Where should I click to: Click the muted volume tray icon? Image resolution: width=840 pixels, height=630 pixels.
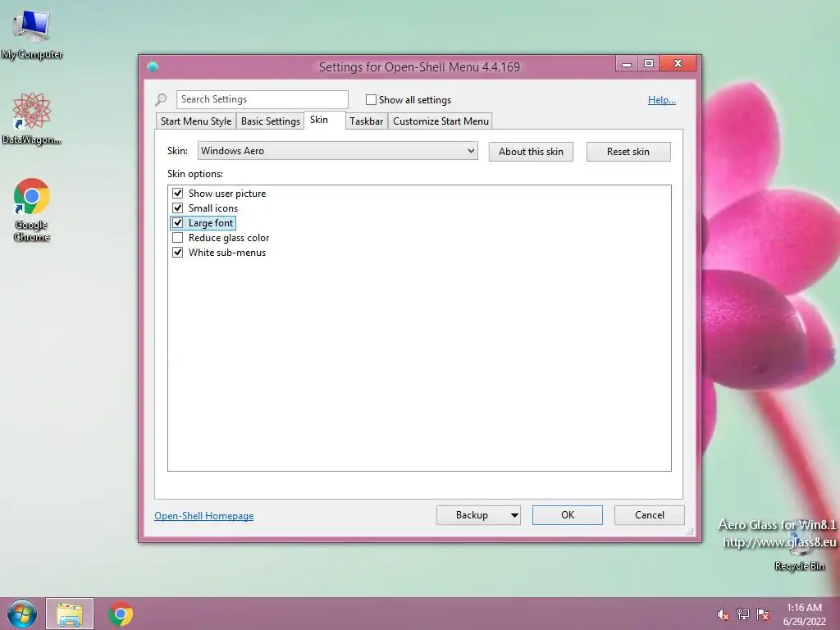point(723,614)
